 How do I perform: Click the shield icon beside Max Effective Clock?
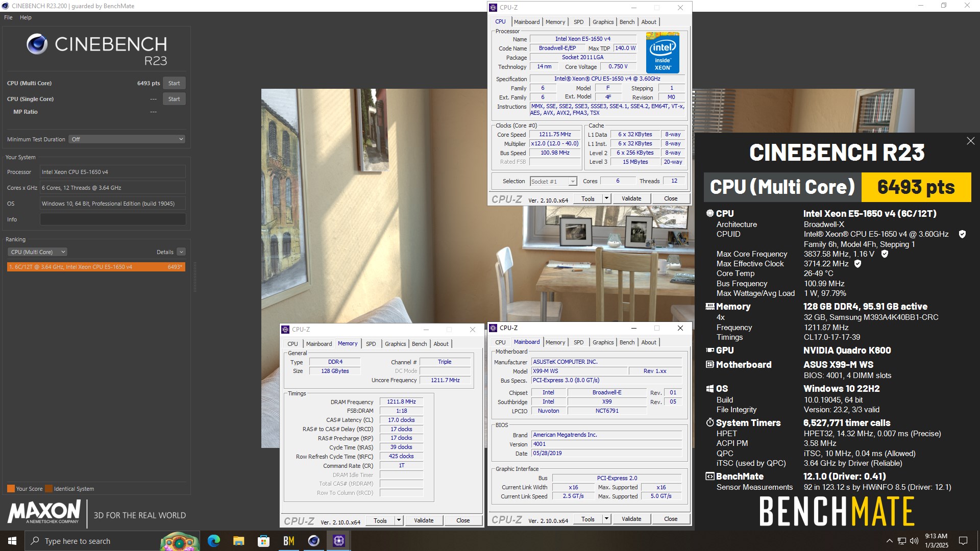coord(857,264)
